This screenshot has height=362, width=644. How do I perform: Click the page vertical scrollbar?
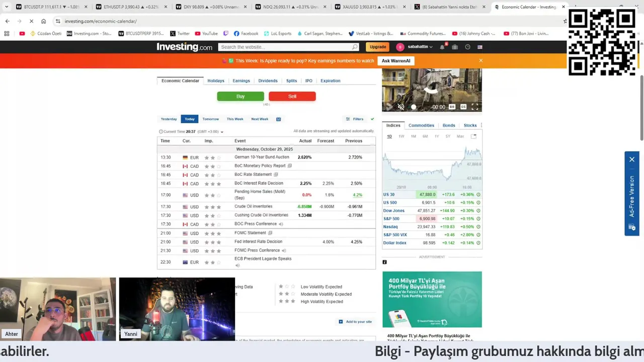[x=641, y=108]
